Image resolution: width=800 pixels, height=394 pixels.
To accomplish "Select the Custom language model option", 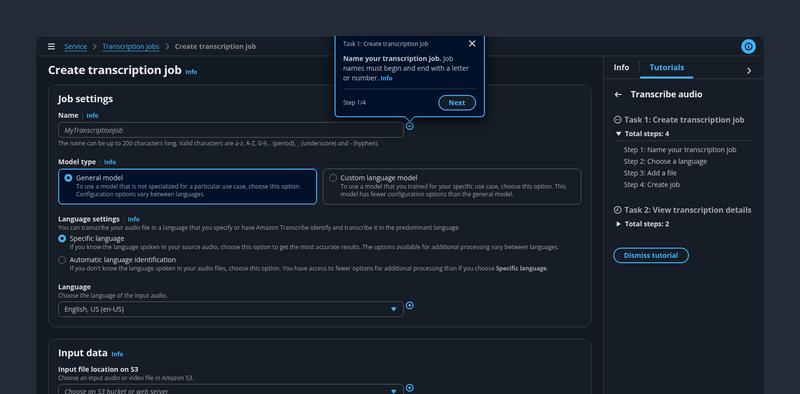I will [452, 186].
